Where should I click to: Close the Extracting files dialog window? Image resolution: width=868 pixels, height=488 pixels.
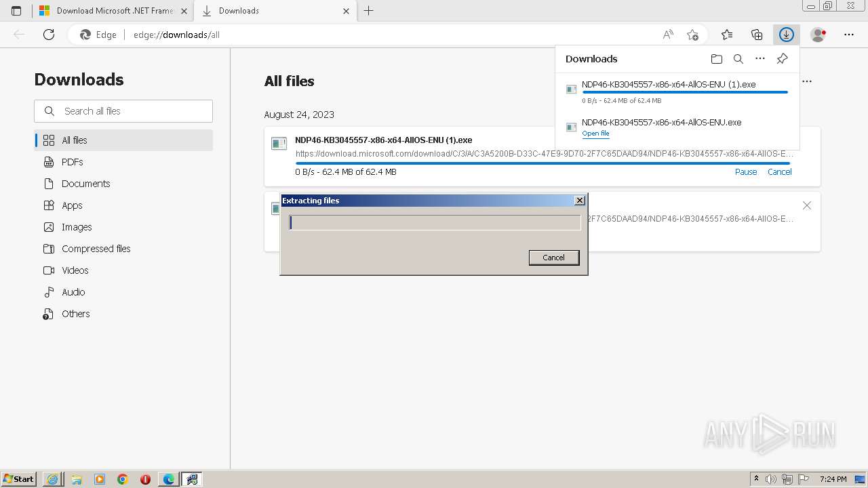(x=579, y=201)
